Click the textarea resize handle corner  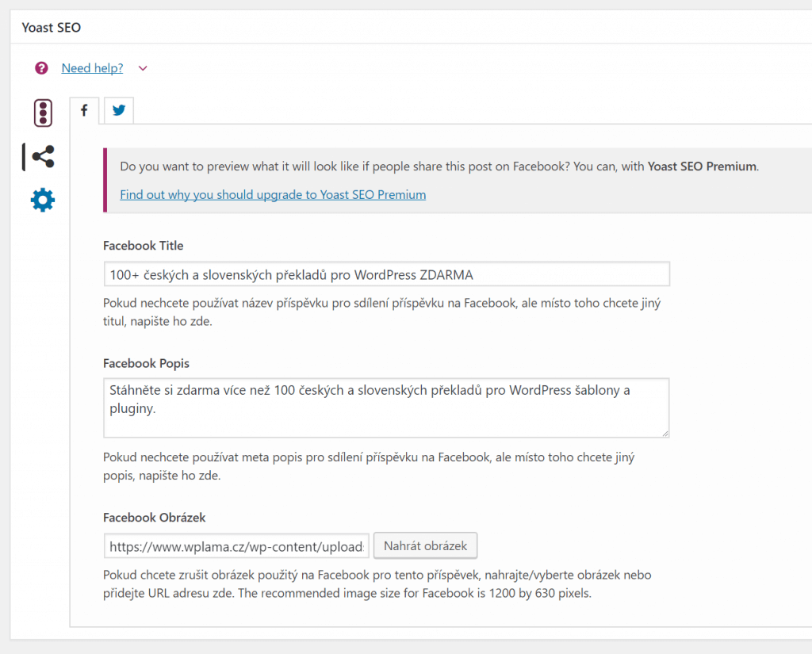click(665, 434)
